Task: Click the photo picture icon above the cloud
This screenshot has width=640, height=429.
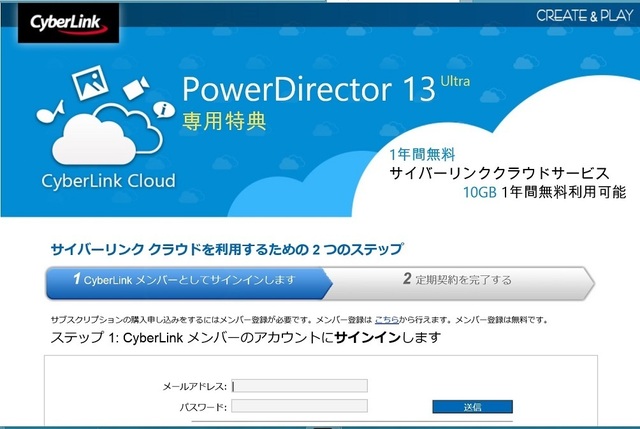Action: [x=90, y=83]
